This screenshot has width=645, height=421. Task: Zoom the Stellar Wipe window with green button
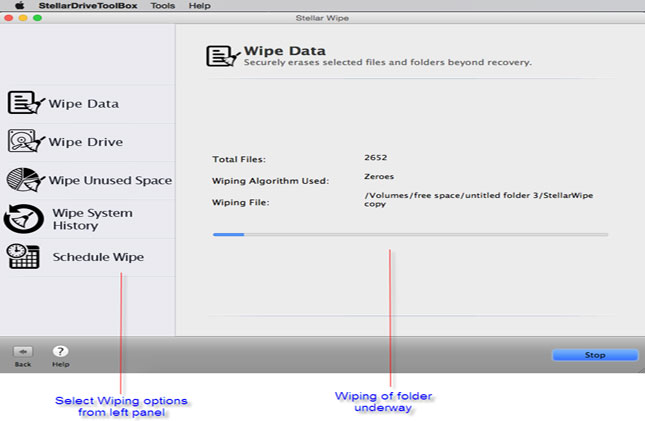click(x=37, y=18)
